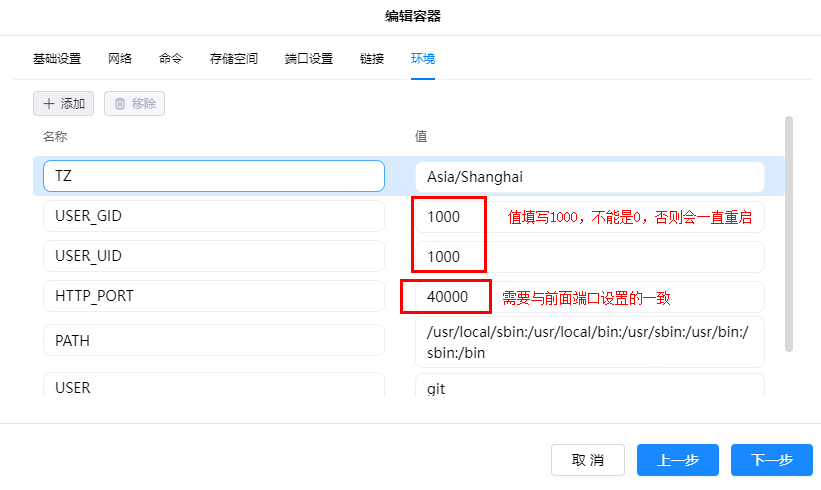
Task: Click the plus icon on the 添加 button
Action: pyautogui.click(x=47, y=104)
